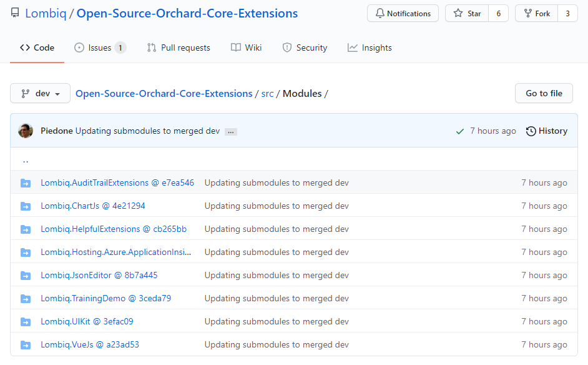Click 7 hours ago in Lombiq.VueJs row
588x365 pixels.
[544, 345]
